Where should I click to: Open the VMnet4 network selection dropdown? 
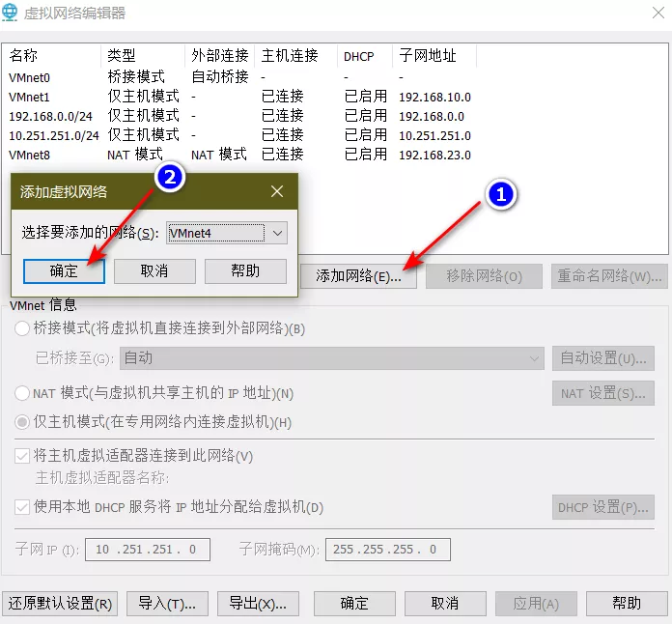tap(277, 233)
